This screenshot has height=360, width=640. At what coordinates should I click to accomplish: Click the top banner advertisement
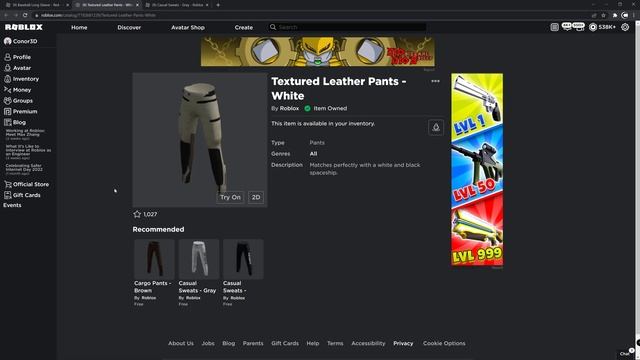[x=318, y=51]
